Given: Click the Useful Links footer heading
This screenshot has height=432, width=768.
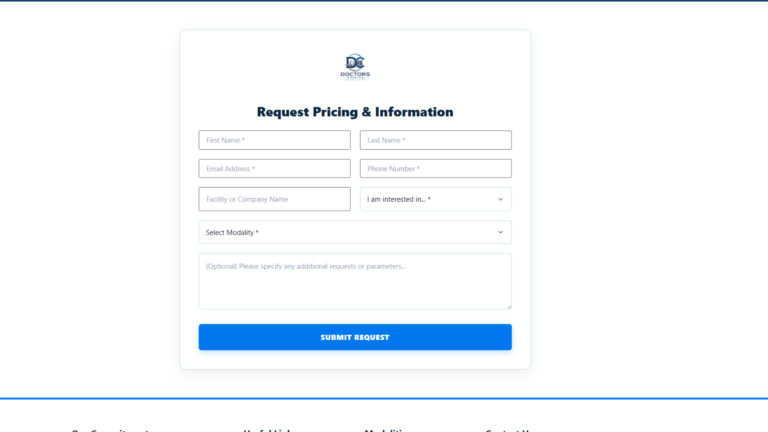Looking at the screenshot, I should click(x=267, y=430).
